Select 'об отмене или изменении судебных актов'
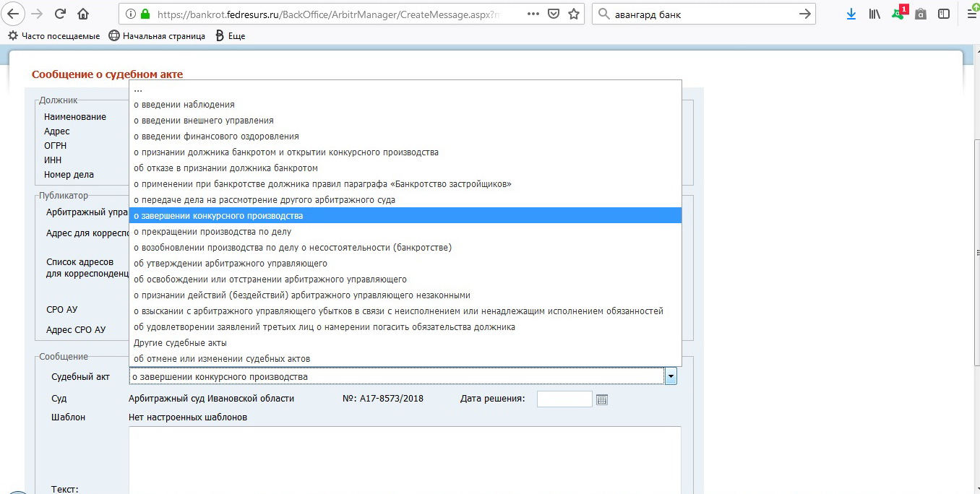Image resolution: width=980 pixels, height=494 pixels. pyautogui.click(x=222, y=359)
